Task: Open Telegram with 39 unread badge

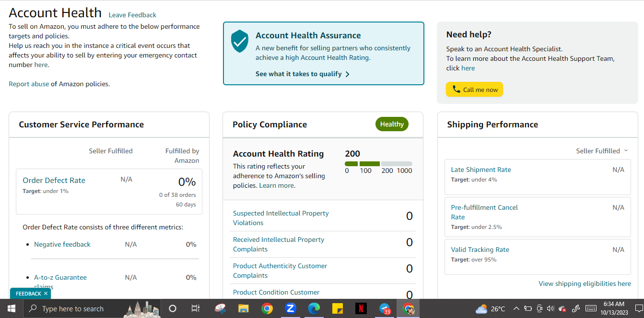Action: tap(385, 308)
